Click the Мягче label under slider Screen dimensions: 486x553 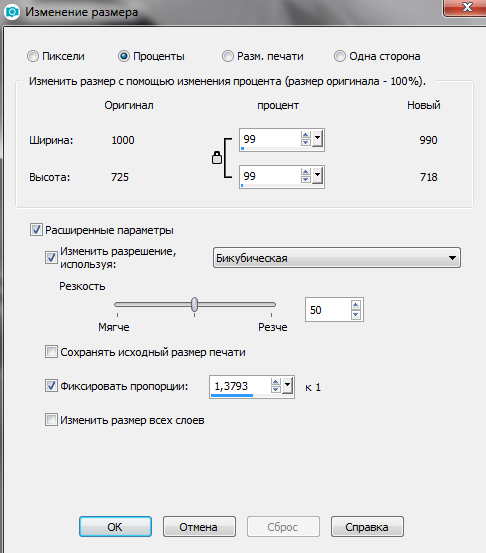coord(114,327)
